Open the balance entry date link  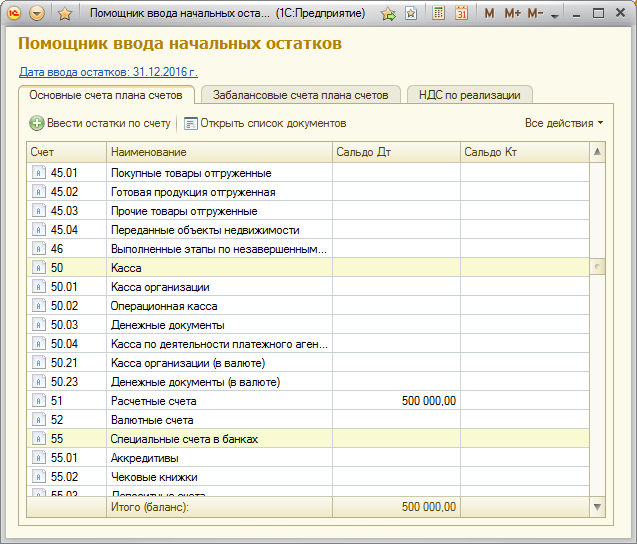(108, 72)
